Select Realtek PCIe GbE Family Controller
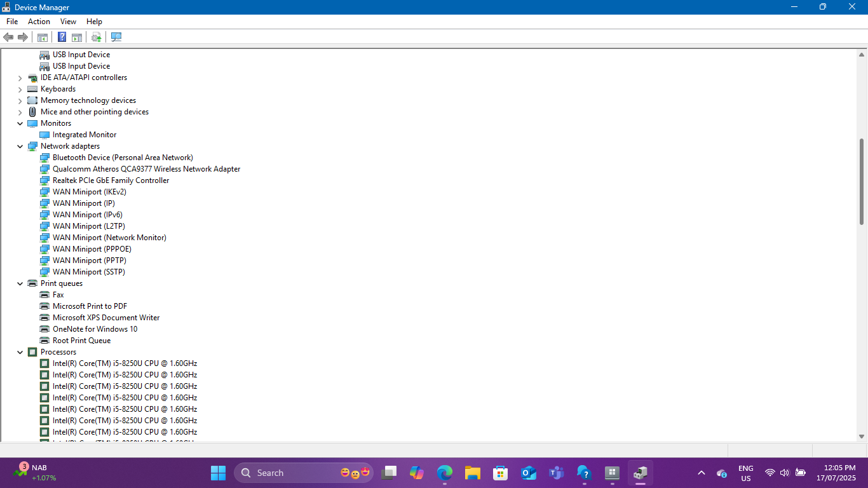This screenshot has width=868, height=488. coord(111,180)
